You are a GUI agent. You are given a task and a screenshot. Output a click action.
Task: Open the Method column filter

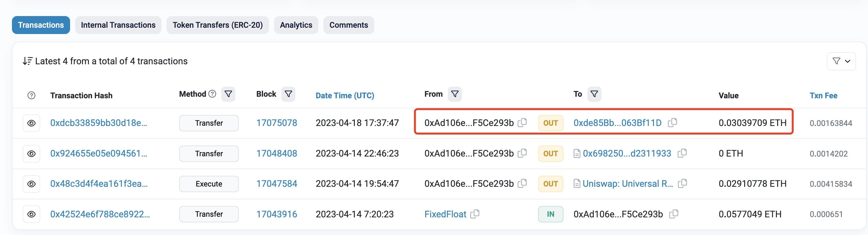228,94
